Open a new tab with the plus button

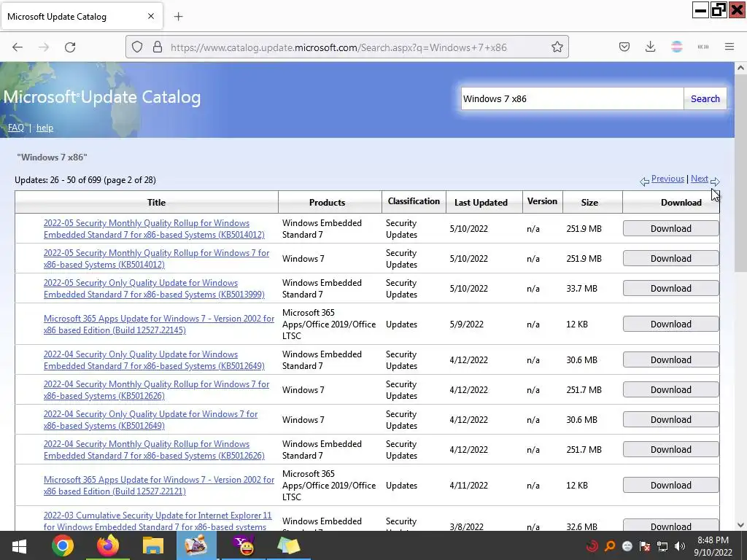click(178, 17)
